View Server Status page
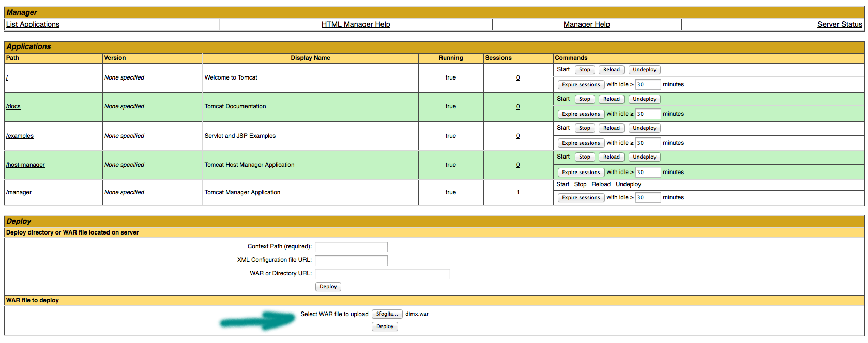This screenshot has height=343, width=868. (x=840, y=24)
